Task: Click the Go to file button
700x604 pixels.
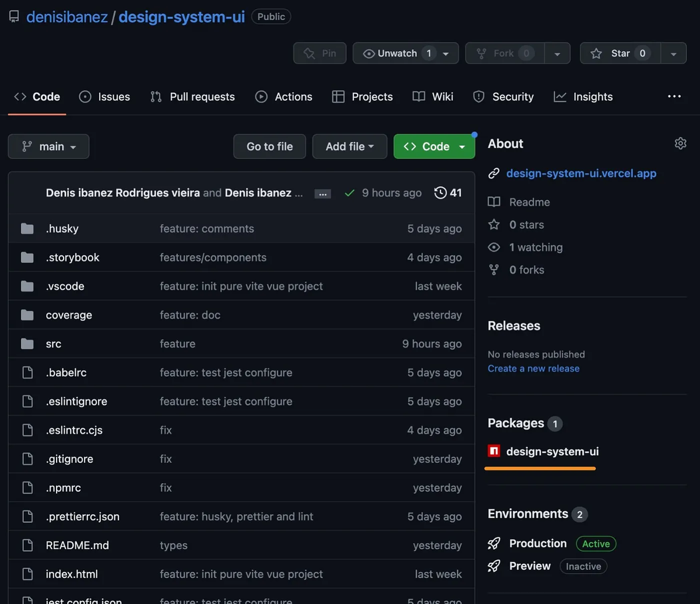Action: [x=269, y=146]
